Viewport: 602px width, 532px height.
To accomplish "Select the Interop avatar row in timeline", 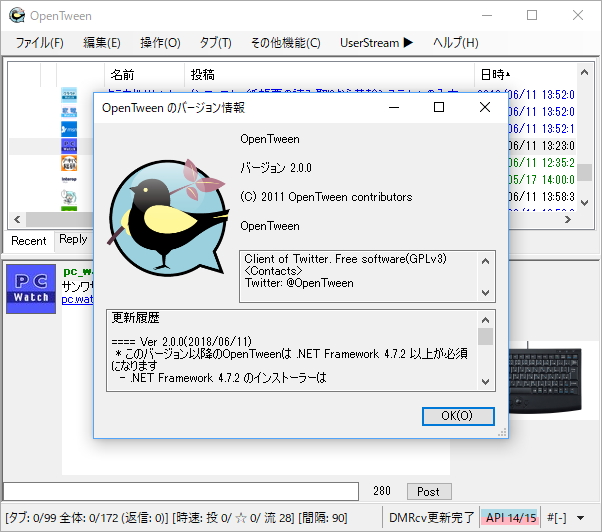I will pos(69,179).
